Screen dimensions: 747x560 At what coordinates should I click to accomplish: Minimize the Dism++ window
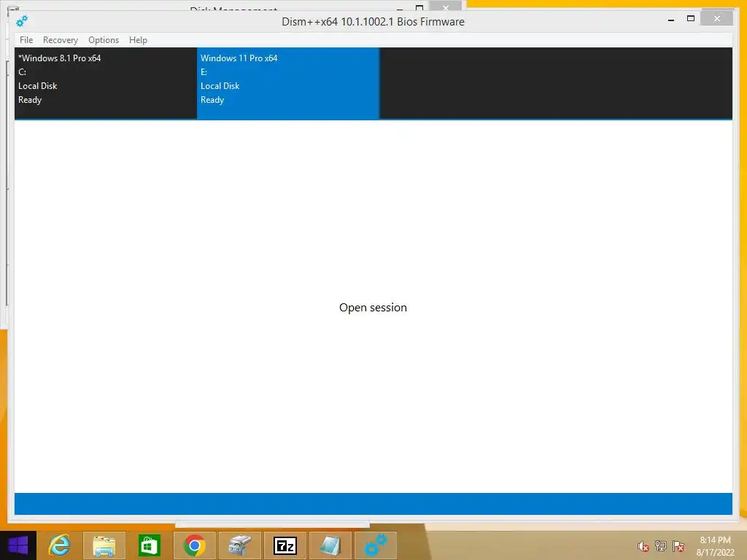[671, 20]
